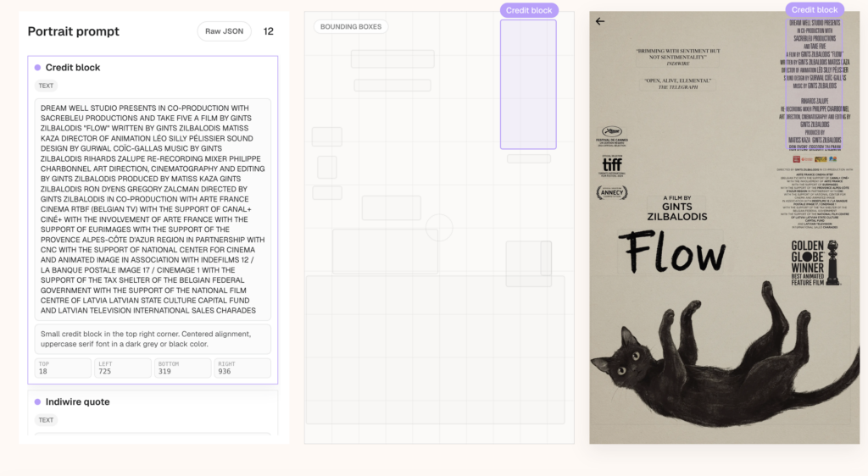The image size is (868, 476).
Task: Click the BOUNDING BOXES label
Action: (x=351, y=26)
